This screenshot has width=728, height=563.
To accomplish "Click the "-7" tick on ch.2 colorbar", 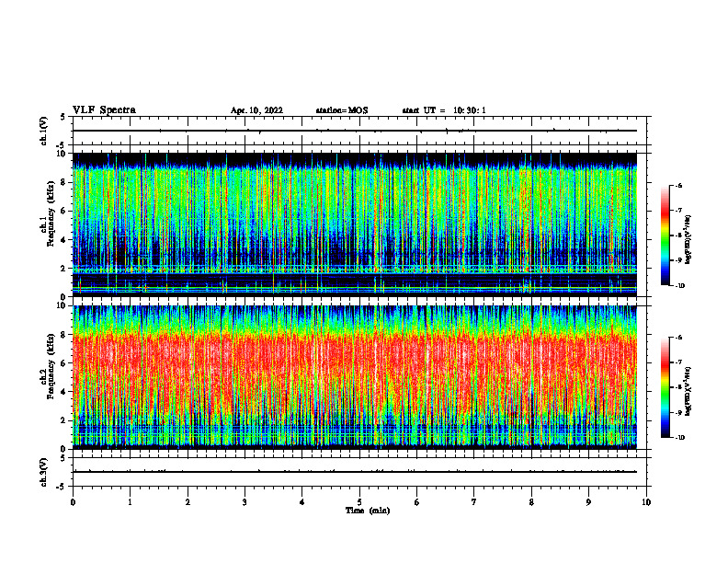I will coord(678,362).
